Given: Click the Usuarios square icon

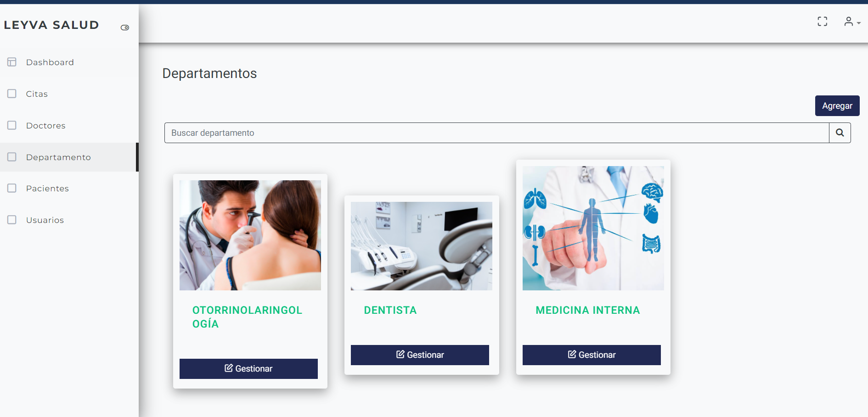Looking at the screenshot, I should coord(12,220).
